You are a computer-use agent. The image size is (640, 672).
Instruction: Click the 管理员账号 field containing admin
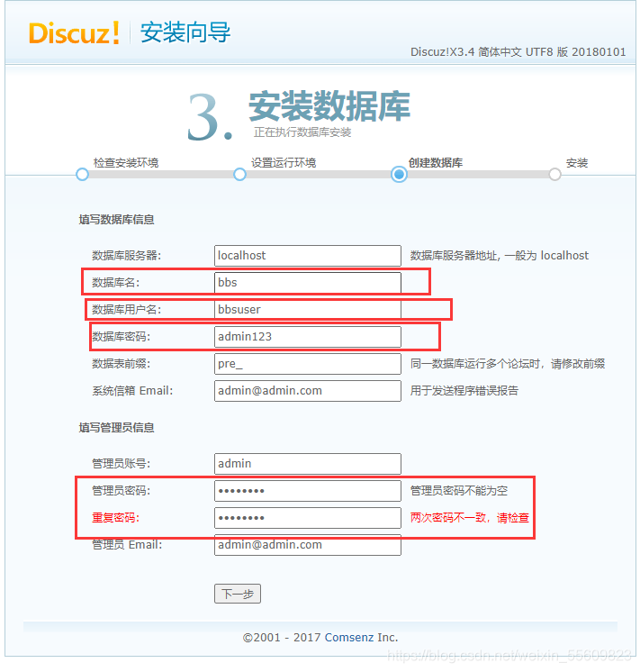[308, 463]
